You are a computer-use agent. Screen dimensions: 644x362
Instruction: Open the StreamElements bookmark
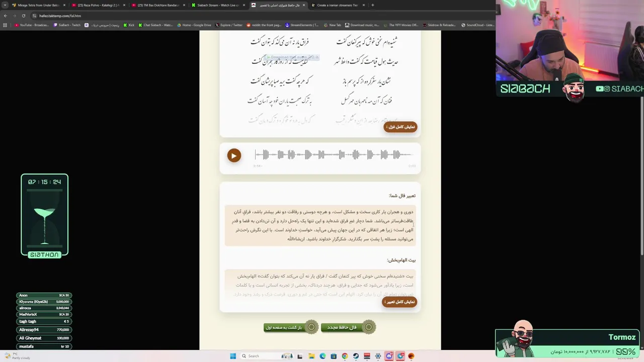tap(302, 25)
